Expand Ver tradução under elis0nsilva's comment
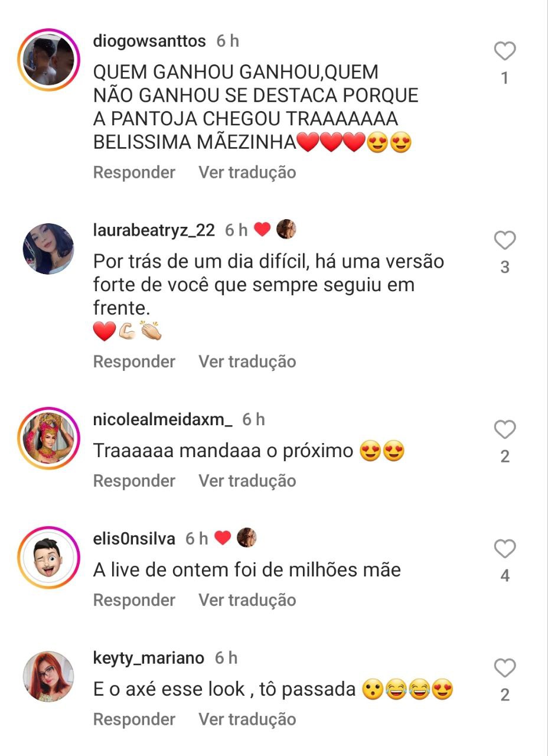 pyautogui.click(x=247, y=600)
